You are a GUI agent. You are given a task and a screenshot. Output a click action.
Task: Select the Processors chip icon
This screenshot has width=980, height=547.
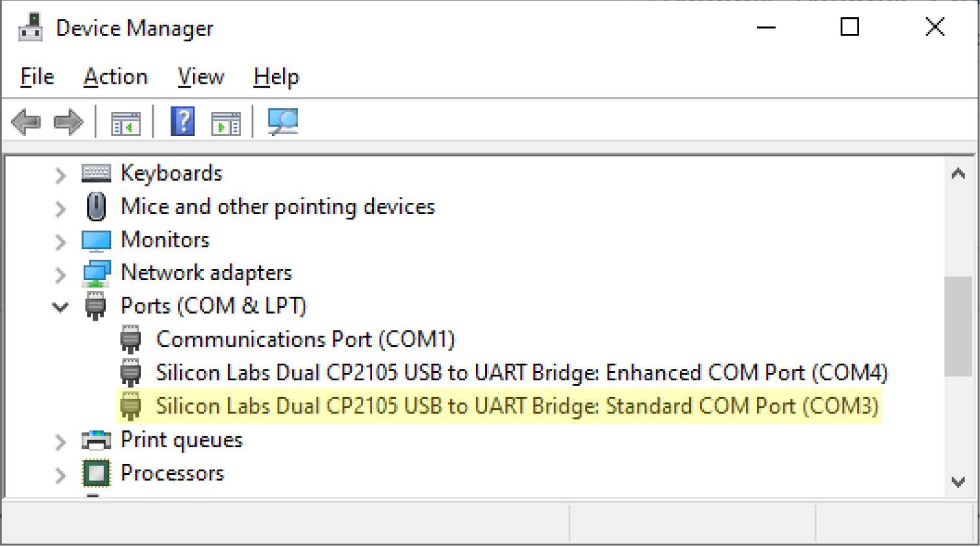click(96, 473)
